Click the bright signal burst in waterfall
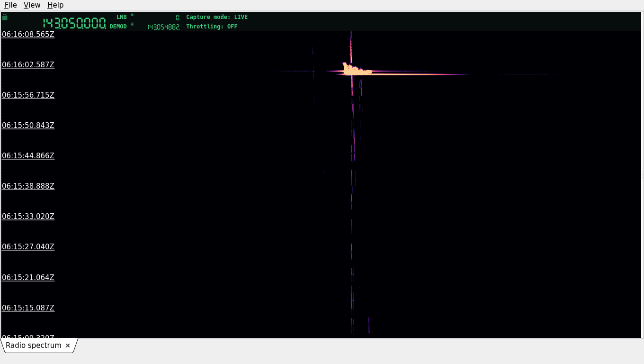Image resolution: width=644 pixels, height=364 pixels. pyautogui.click(x=357, y=70)
